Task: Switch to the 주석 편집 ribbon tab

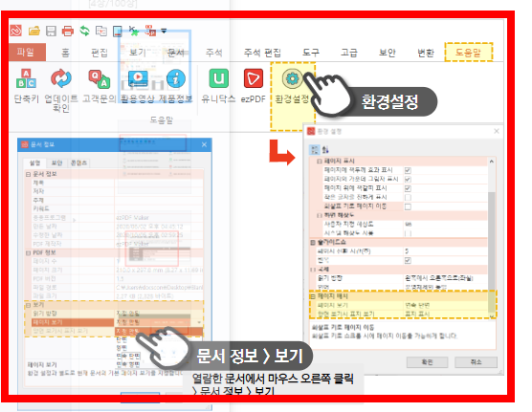Action: [x=262, y=53]
